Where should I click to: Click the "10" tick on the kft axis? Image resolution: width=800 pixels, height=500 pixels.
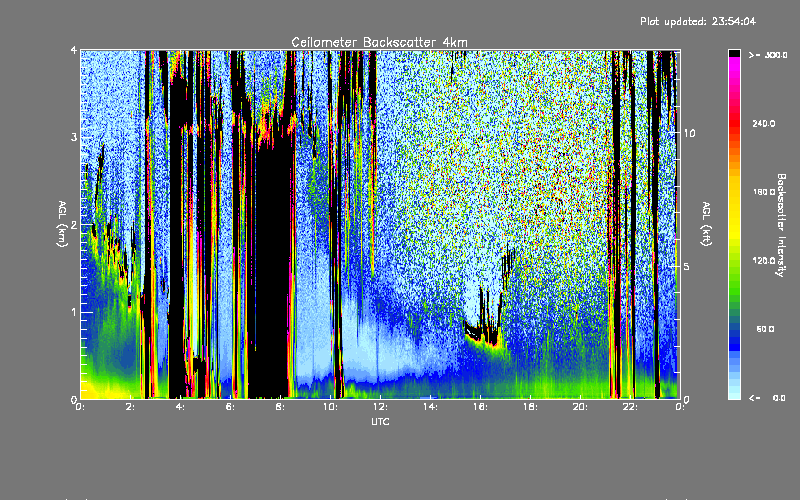pyautogui.click(x=689, y=134)
